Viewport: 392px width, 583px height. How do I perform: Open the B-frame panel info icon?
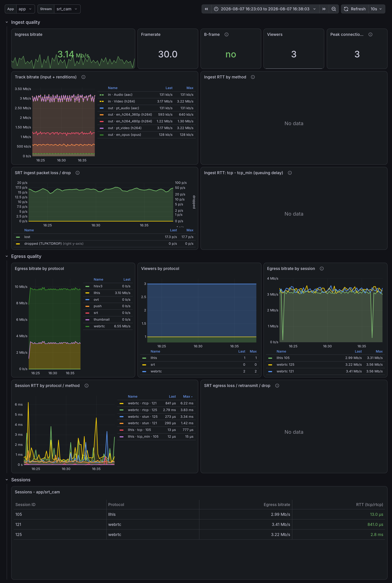tap(227, 34)
